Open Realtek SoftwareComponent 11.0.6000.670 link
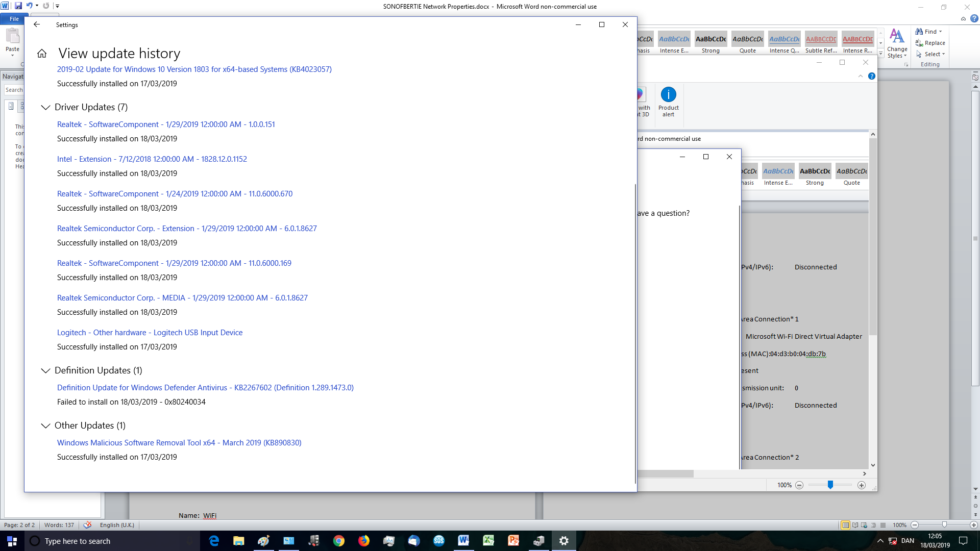 coord(175,194)
